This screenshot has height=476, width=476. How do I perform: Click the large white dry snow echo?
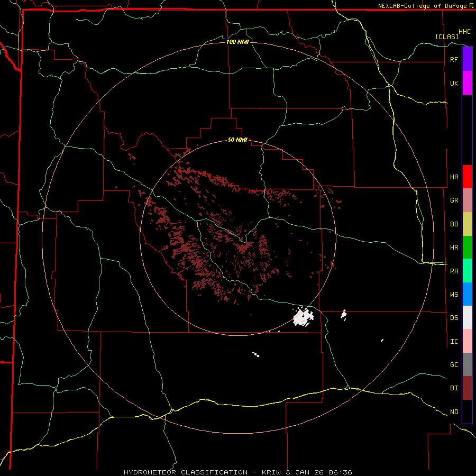click(x=303, y=317)
